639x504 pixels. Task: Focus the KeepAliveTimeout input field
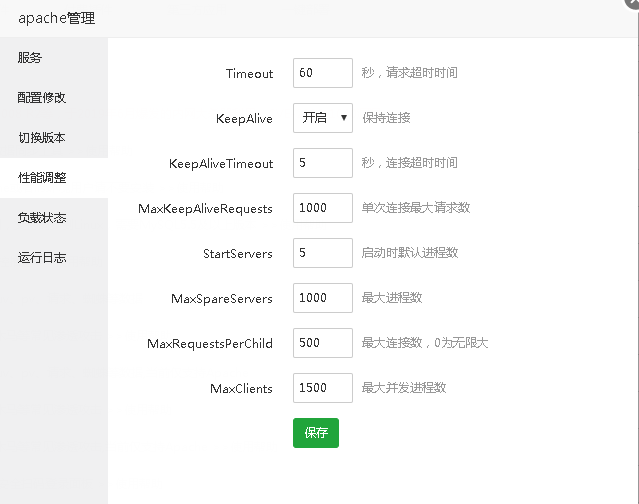[323, 163]
